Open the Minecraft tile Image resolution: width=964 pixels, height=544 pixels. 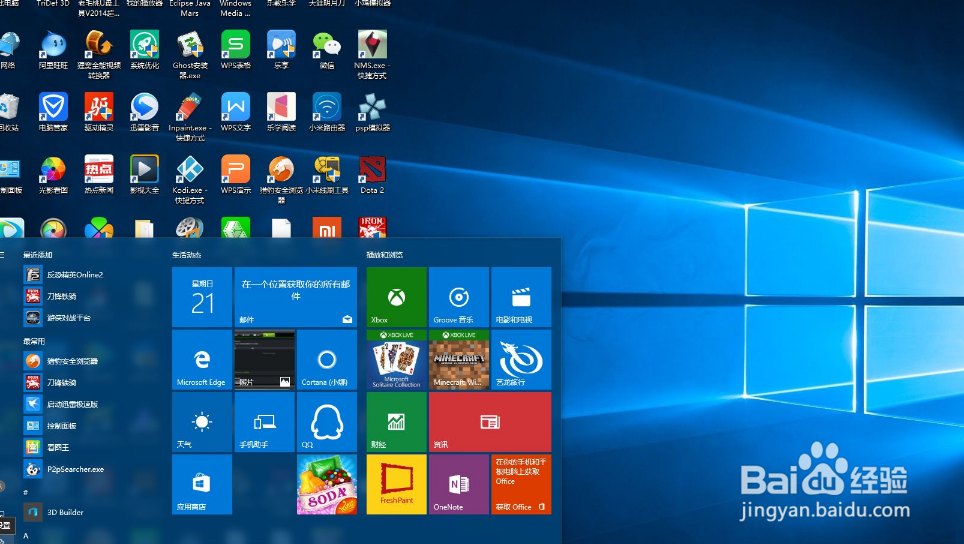tap(459, 360)
